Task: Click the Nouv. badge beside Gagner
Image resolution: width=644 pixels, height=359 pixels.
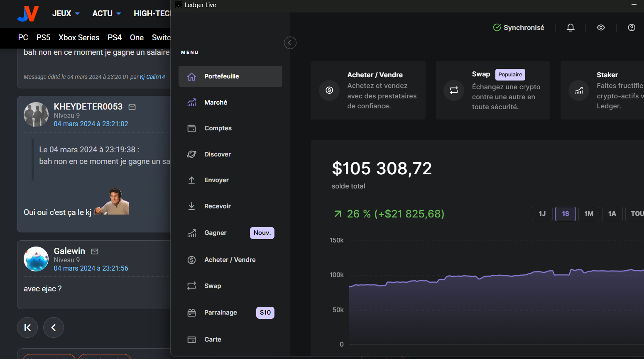Action: (x=262, y=233)
